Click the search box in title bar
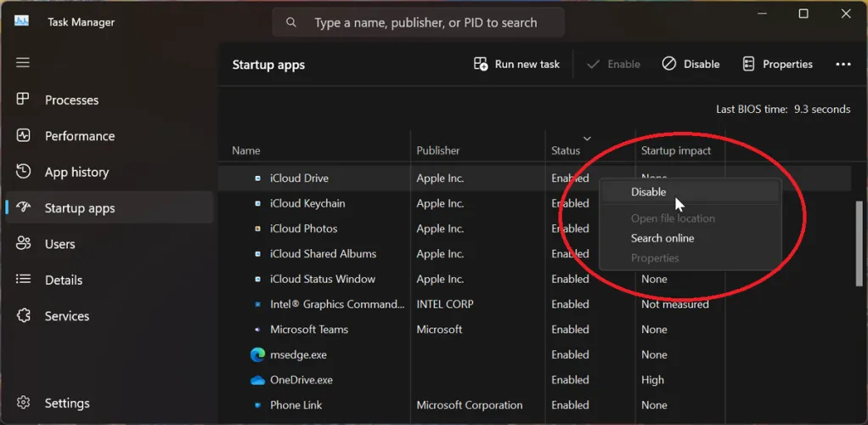868x425 pixels. [425, 23]
